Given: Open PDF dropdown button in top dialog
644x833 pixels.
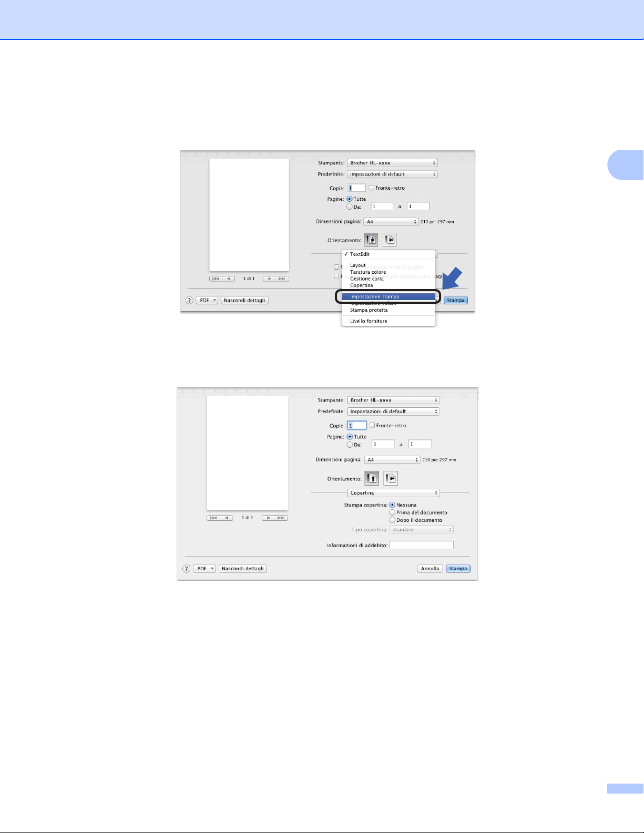Looking at the screenshot, I should click(207, 300).
